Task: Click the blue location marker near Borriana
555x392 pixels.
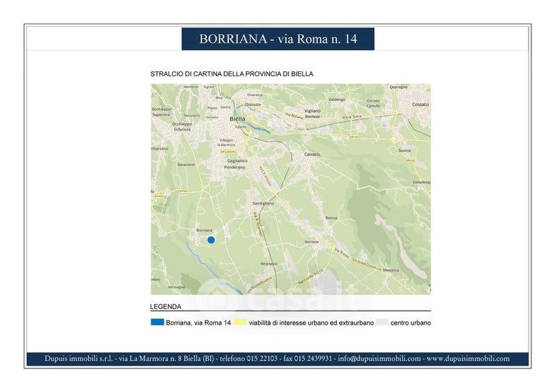Action: 211,240
